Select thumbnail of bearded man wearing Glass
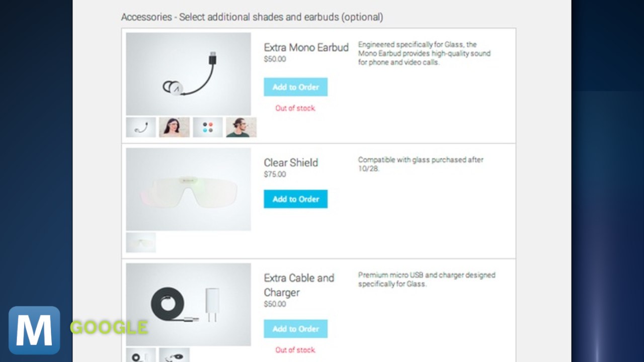 click(241, 127)
